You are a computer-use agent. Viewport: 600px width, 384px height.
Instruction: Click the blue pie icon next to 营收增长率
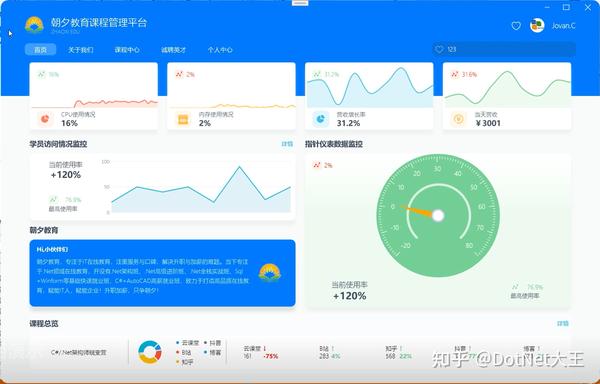(321, 119)
